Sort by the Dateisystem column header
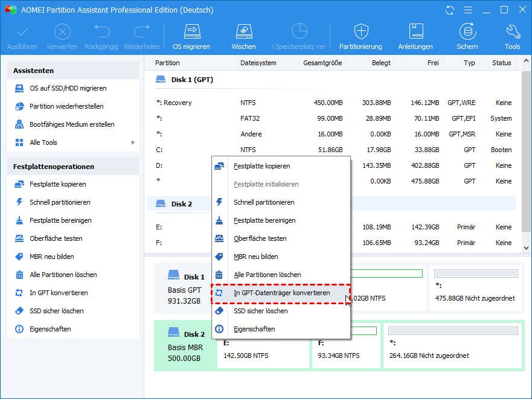The height and width of the screenshot is (399, 532). 258,63
